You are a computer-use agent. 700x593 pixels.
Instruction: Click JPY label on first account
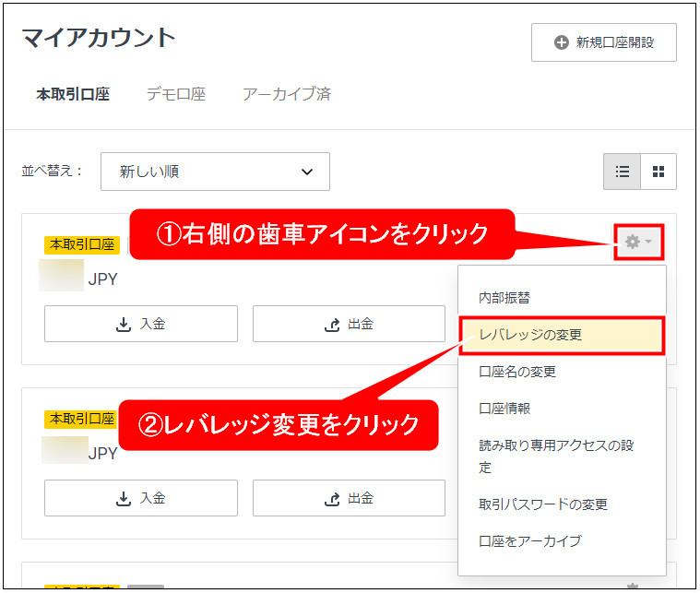tap(102, 279)
